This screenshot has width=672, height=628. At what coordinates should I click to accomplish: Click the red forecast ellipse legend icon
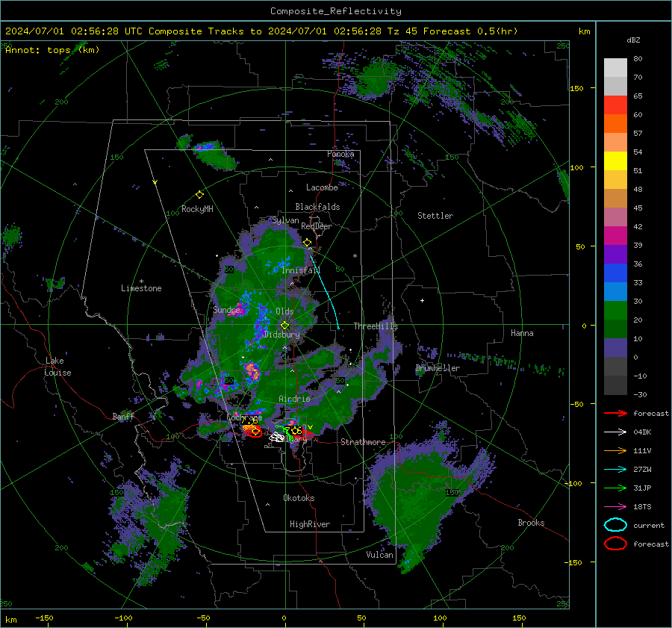pyautogui.click(x=615, y=544)
